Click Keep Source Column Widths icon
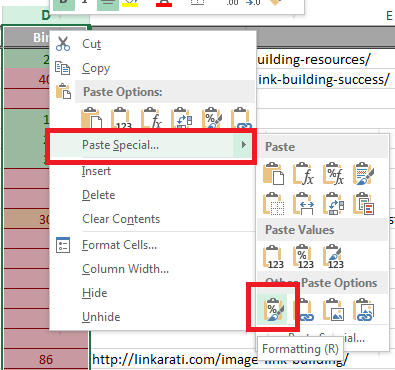395x370 pixels. point(303,204)
